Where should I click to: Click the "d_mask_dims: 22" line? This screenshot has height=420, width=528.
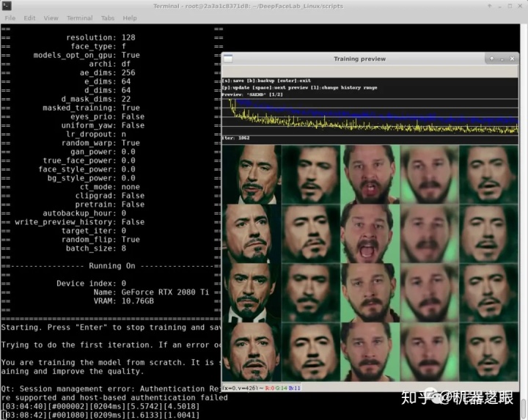coord(96,99)
